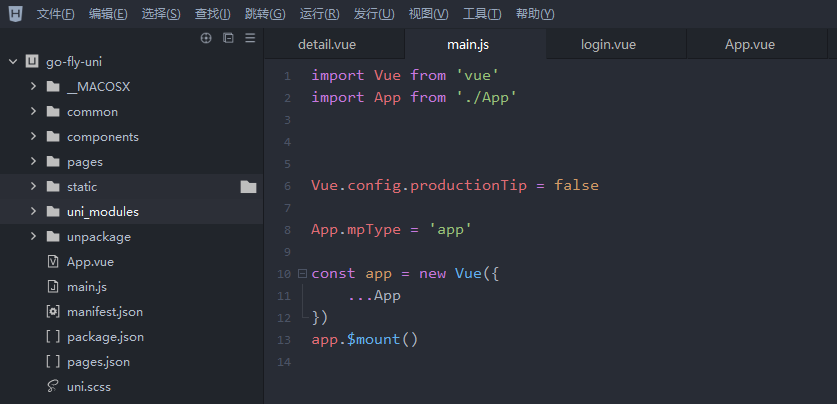The height and width of the screenshot is (404, 837).
Task: Expand the uni_modules folder
Action: 33,212
